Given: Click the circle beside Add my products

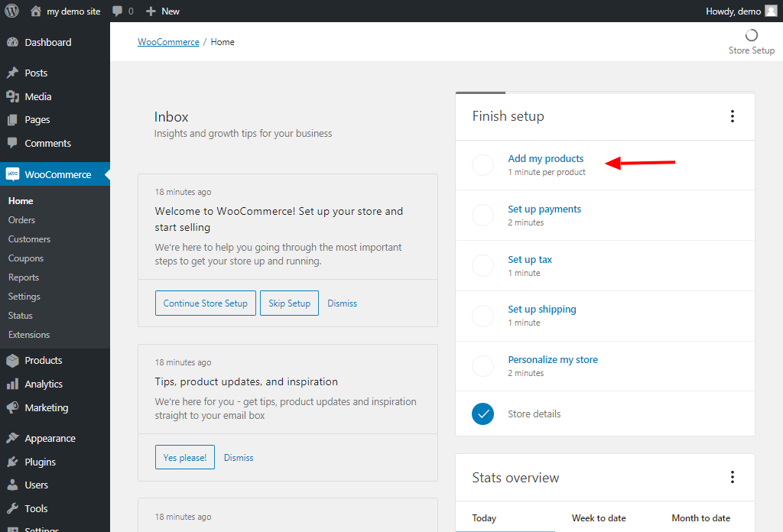Looking at the screenshot, I should point(483,164).
